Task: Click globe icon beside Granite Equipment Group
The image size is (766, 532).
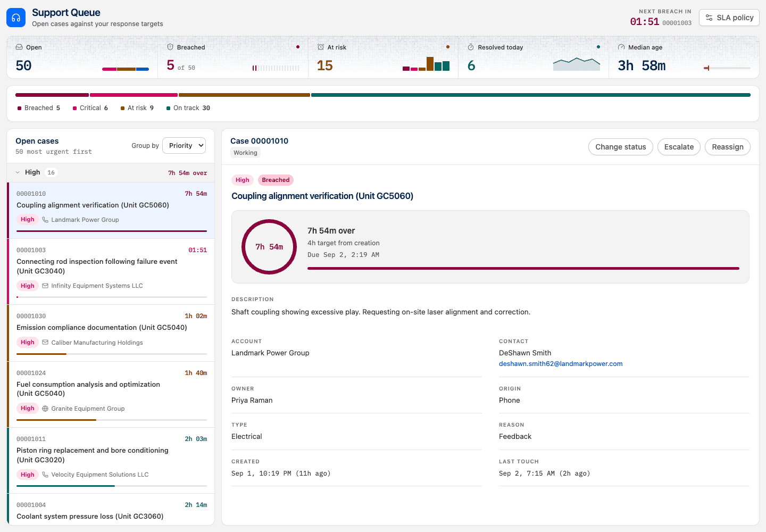Action: click(x=45, y=409)
